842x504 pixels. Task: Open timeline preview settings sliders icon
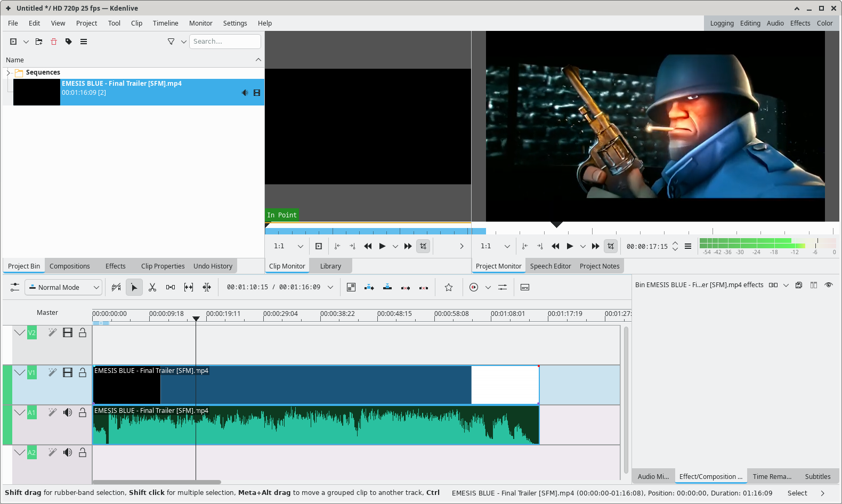tap(503, 287)
